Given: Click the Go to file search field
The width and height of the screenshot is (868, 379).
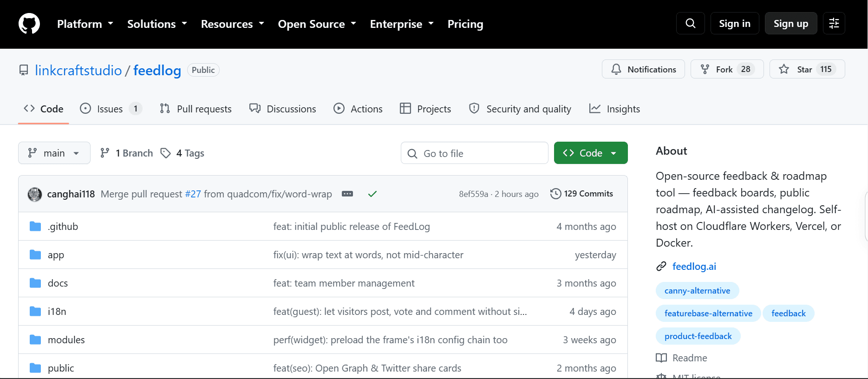Looking at the screenshot, I should coord(475,153).
